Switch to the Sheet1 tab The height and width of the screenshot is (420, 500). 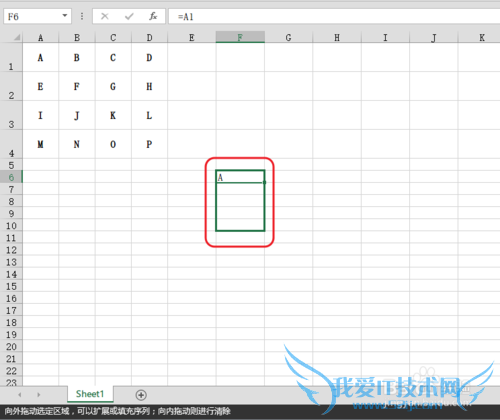[90, 394]
